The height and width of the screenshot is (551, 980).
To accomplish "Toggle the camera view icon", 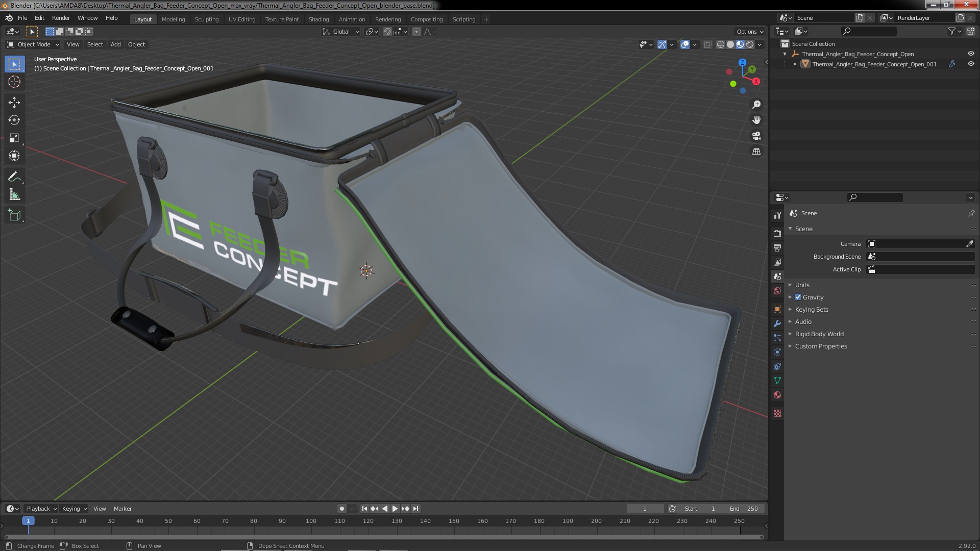I will coord(756,136).
